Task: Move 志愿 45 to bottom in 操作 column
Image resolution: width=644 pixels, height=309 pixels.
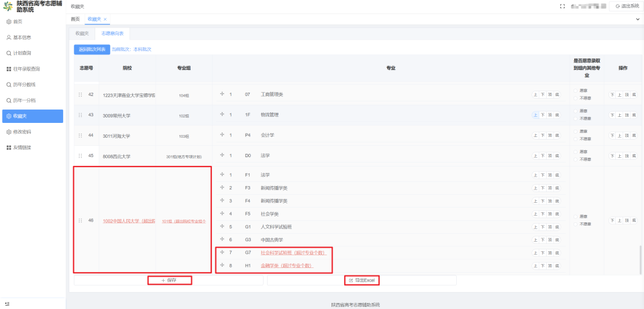Action: point(635,156)
